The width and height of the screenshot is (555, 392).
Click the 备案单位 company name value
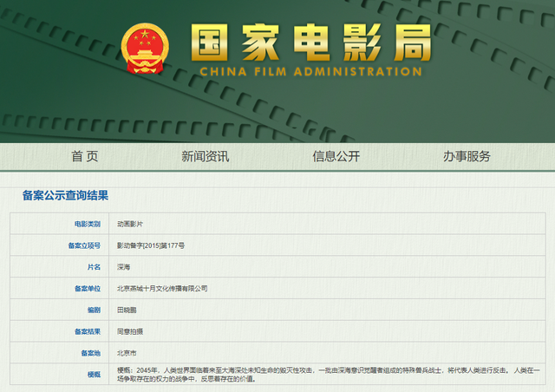click(x=162, y=289)
